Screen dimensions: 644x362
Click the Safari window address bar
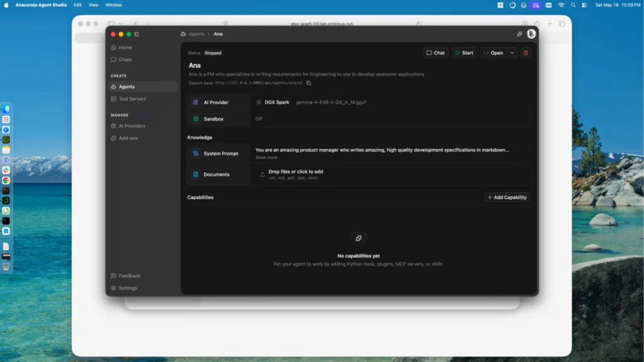point(321,24)
